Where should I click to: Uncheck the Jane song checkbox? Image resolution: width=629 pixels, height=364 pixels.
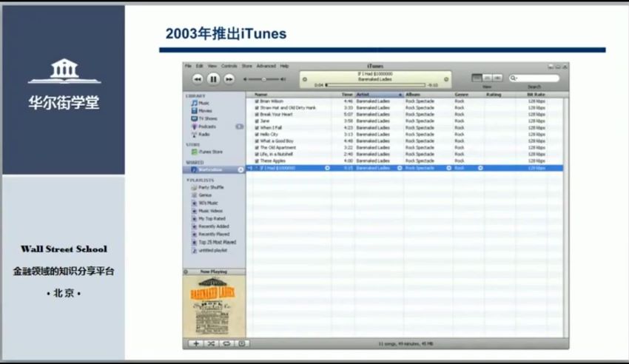(x=257, y=121)
